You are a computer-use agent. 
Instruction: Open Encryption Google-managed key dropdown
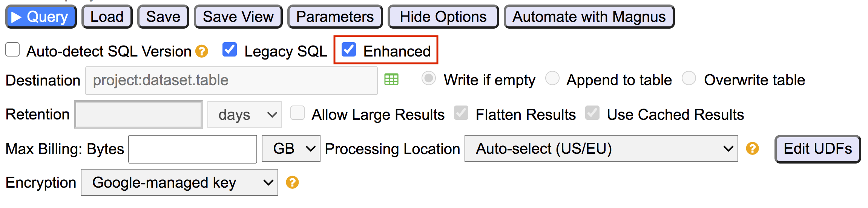[179, 182]
